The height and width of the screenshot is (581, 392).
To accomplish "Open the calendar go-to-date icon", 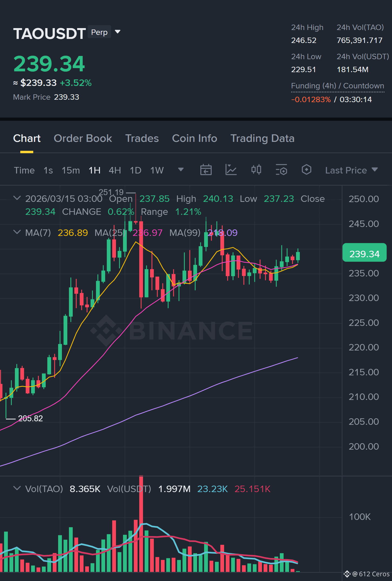I will [x=206, y=170].
